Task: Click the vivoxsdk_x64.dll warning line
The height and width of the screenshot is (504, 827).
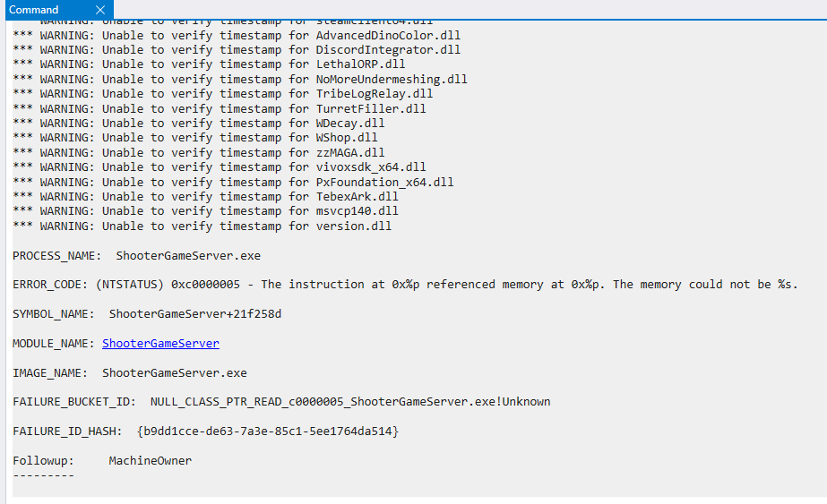Action: pyautogui.click(x=220, y=167)
